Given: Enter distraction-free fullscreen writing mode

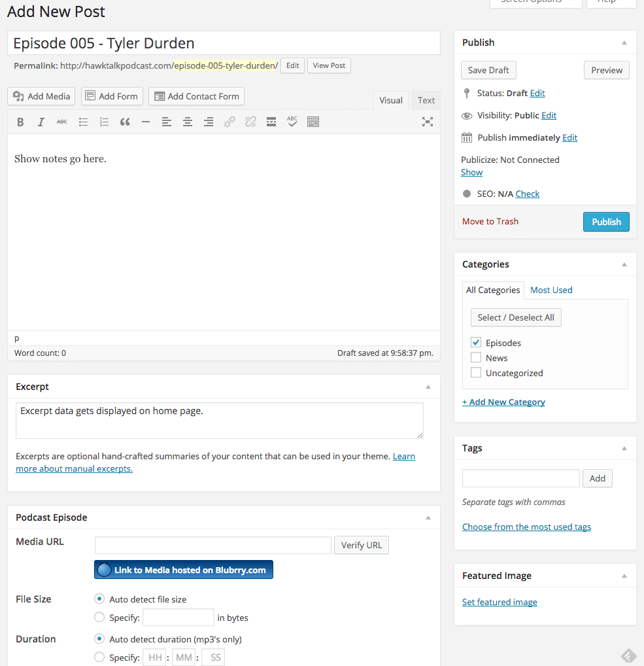Looking at the screenshot, I should click(x=428, y=122).
